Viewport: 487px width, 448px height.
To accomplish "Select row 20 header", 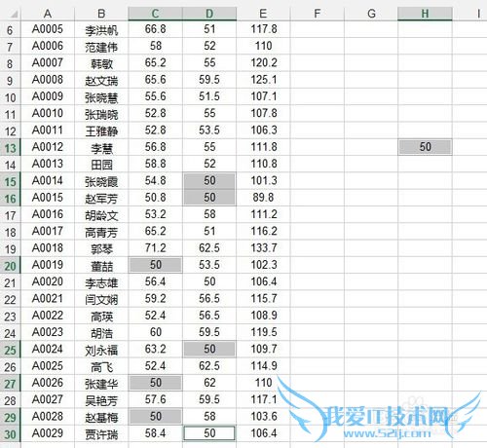I will coord(10,266).
